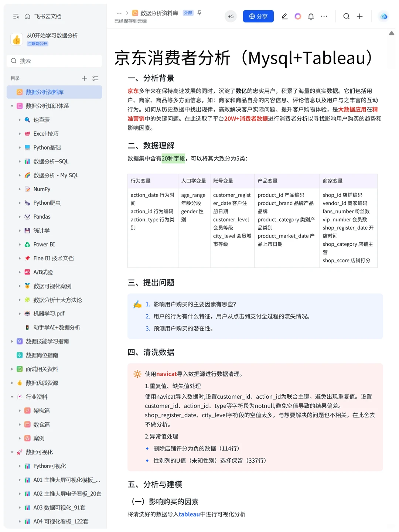
Task: Collapse the 数据可视化 section
Action: click(x=12, y=452)
